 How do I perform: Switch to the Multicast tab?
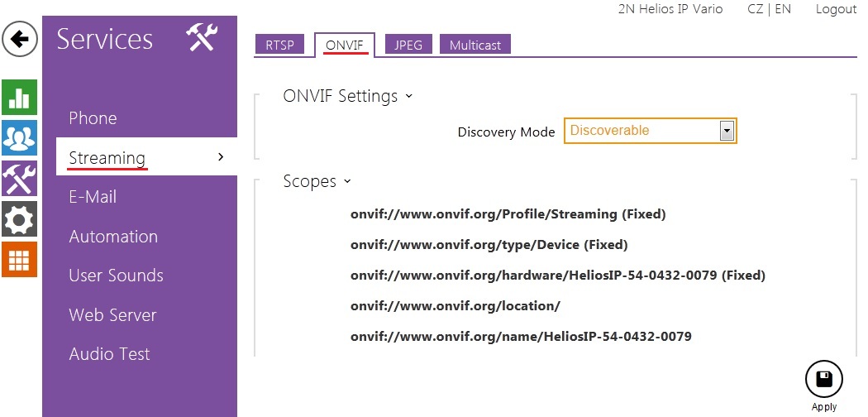click(475, 45)
